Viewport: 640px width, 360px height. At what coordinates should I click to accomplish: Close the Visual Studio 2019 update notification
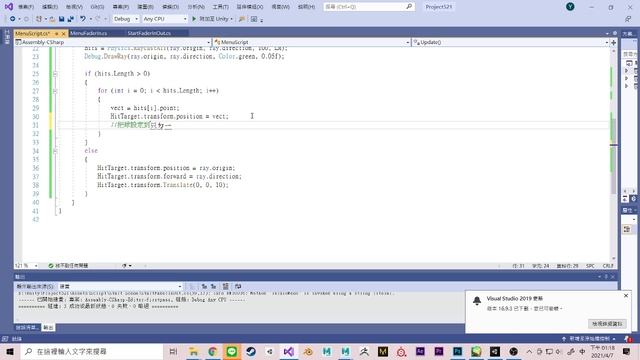point(626,296)
